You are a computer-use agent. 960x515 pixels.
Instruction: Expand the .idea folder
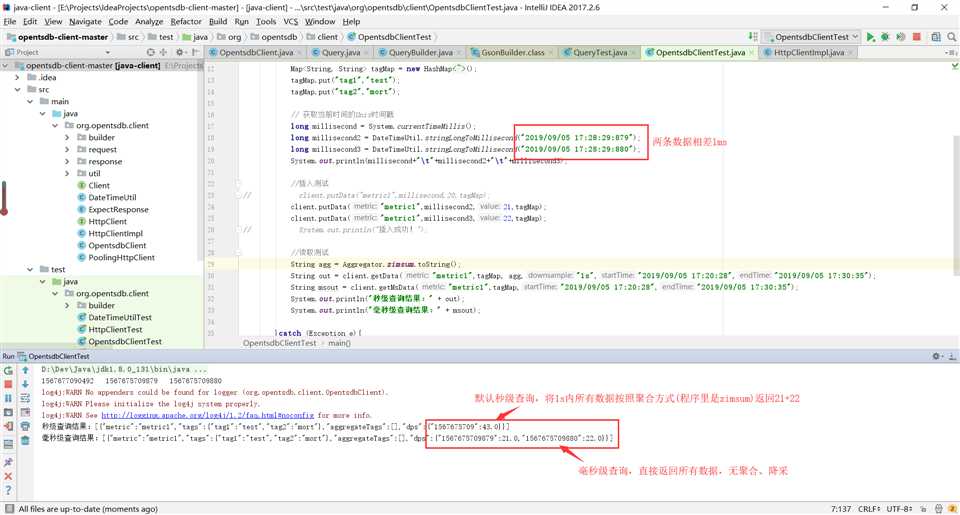[x=17, y=78]
